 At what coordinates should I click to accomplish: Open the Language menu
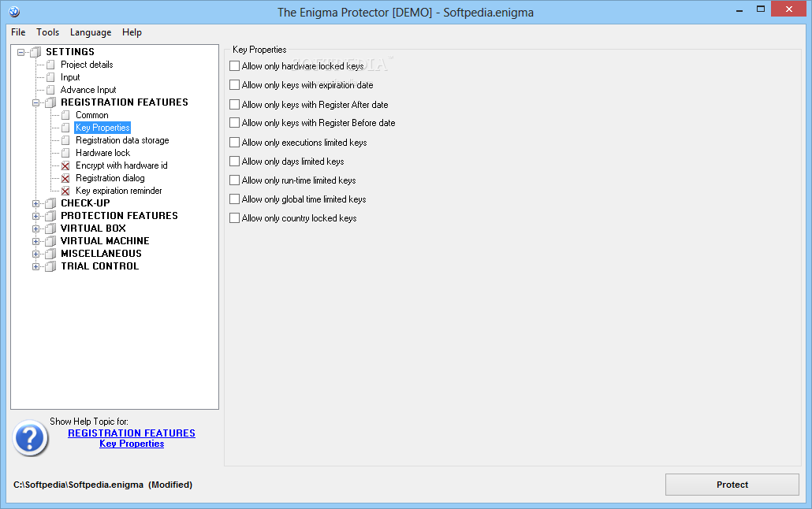[x=91, y=32]
